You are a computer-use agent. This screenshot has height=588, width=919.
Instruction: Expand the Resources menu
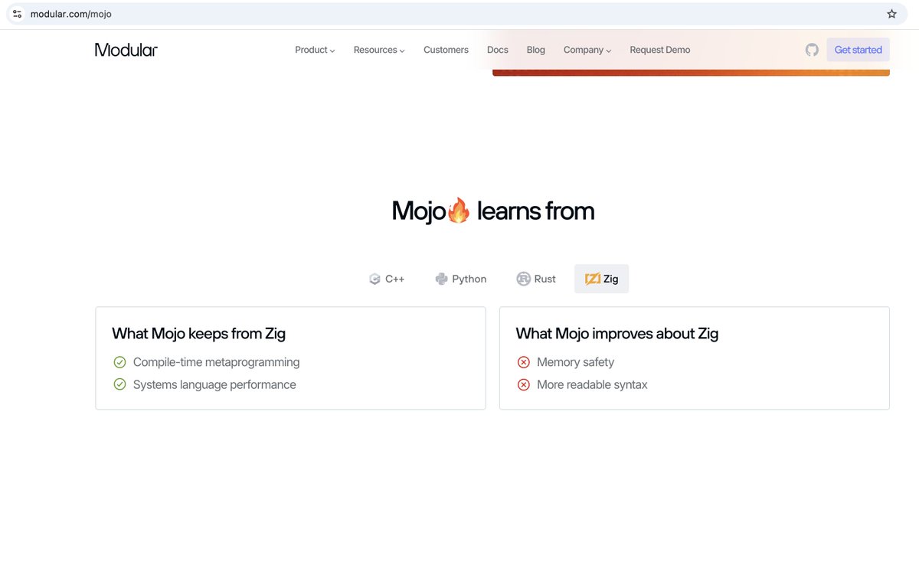(x=379, y=50)
